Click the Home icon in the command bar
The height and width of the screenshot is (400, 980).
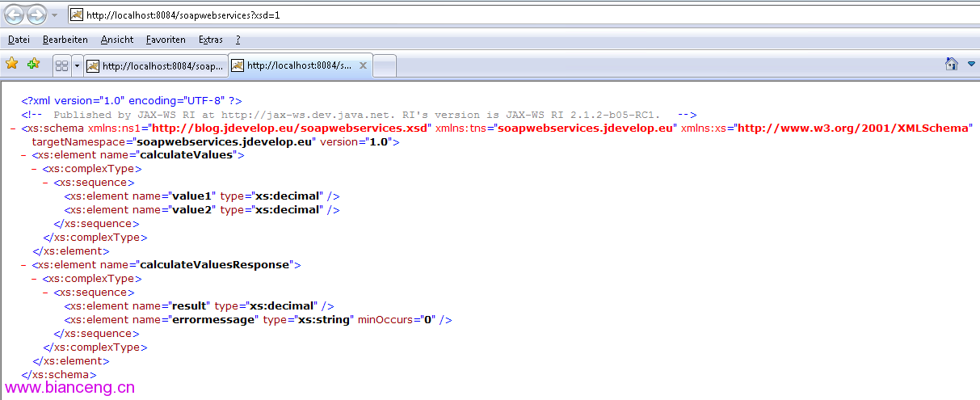coord(953,64)
